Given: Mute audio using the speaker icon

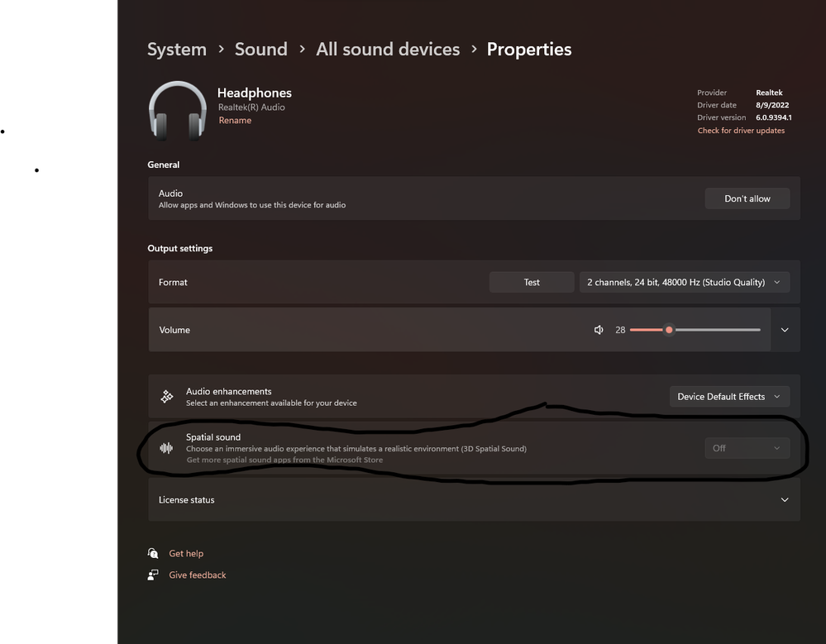Looking at the screenshot, I should coord(598,329).
